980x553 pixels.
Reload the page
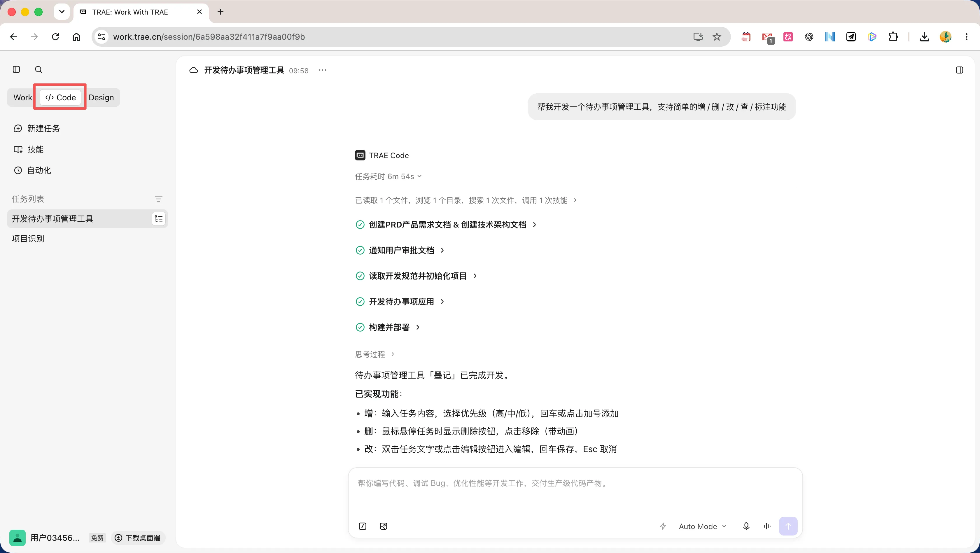coord(55,36)
